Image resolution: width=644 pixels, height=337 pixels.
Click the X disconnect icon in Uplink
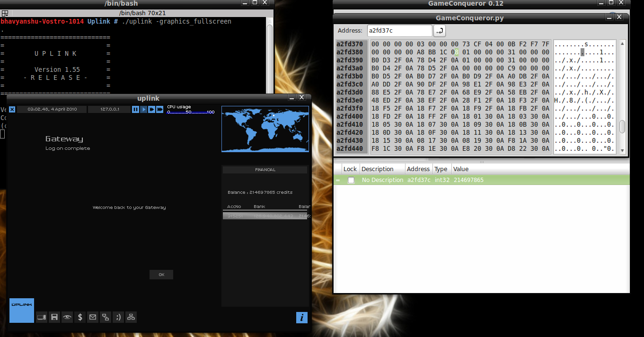[12, 109]
